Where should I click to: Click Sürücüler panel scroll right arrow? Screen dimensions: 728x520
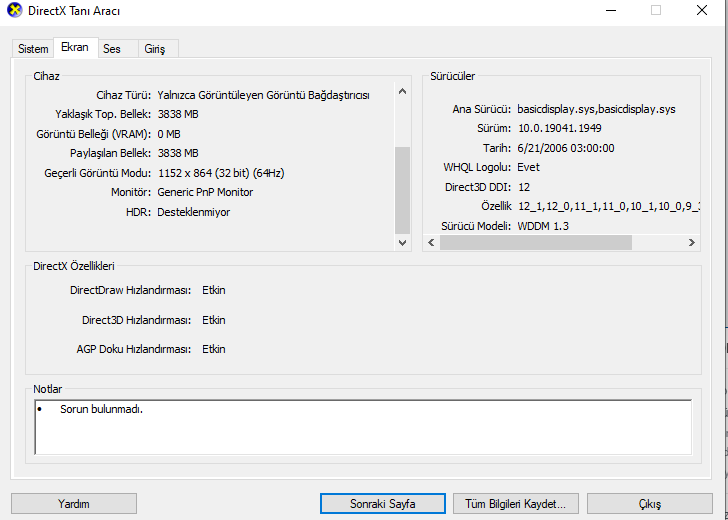(x=691, y=242)
